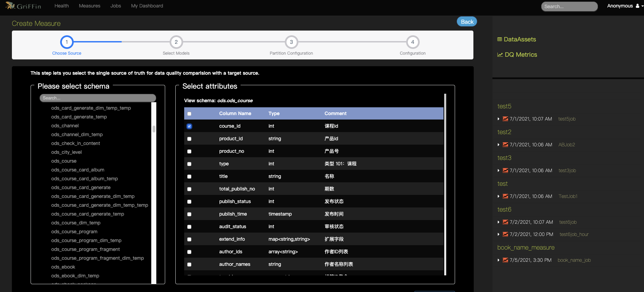Check the publish_time checkbox

pos(189,214)
